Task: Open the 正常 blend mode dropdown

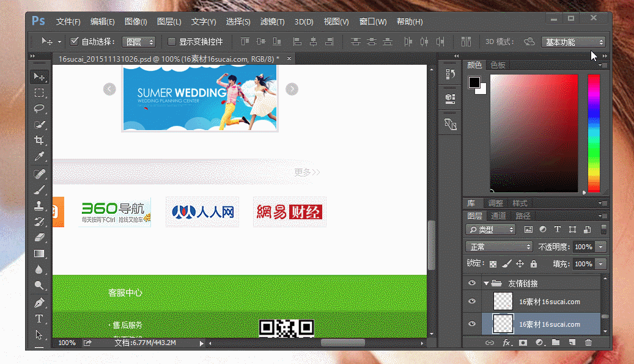Action: 499,247
